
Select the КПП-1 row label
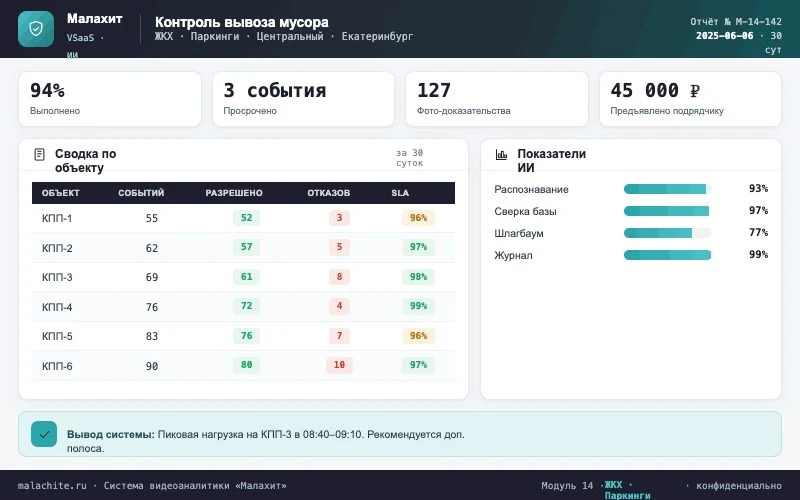[x=57, y=218]
